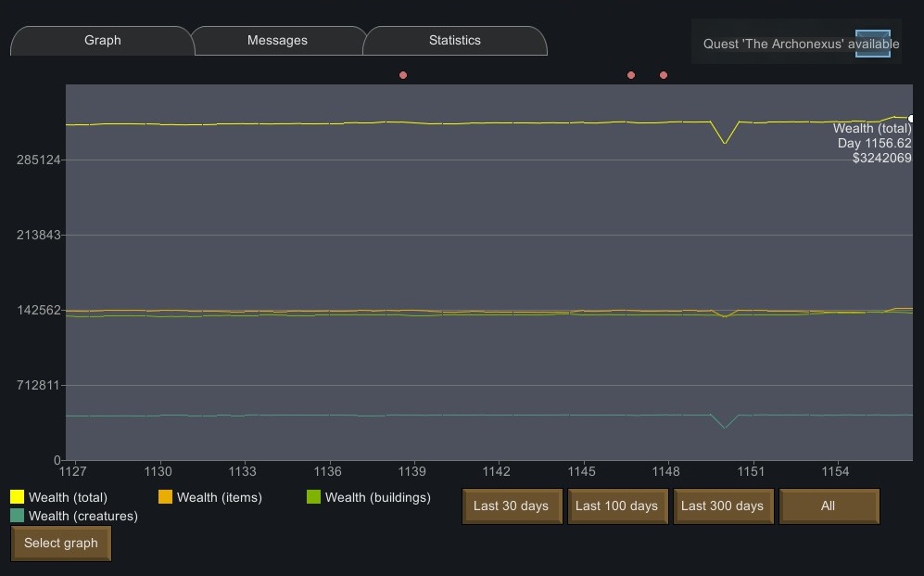The image size is (924, 576).
Task: Click the y-axis label 285124
Action: point(38,160)
